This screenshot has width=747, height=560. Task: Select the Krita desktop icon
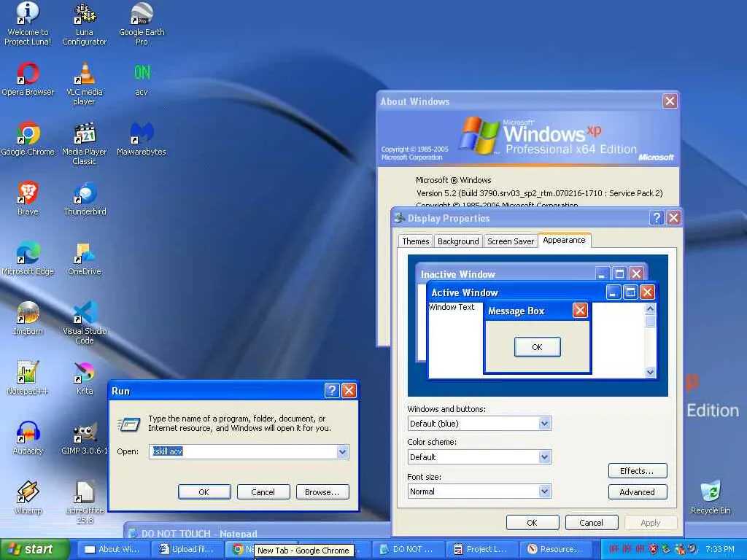[x=85, y=378]
